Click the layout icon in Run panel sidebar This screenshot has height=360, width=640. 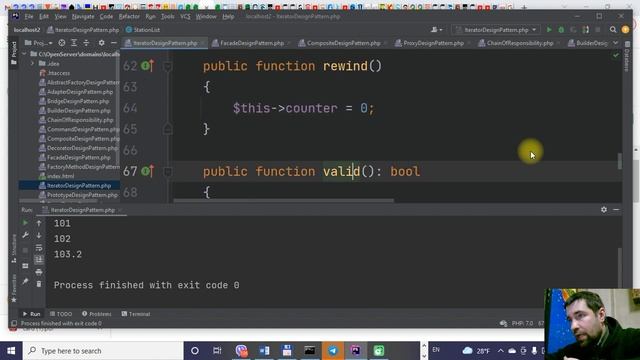pos(25,266)
